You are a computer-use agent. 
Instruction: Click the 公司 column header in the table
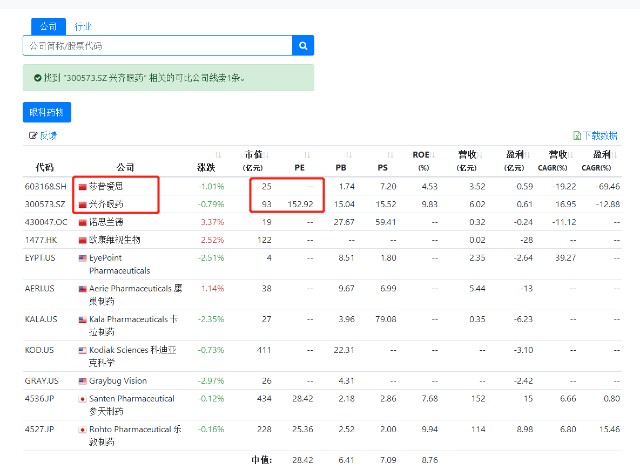(x=125, y=167)
